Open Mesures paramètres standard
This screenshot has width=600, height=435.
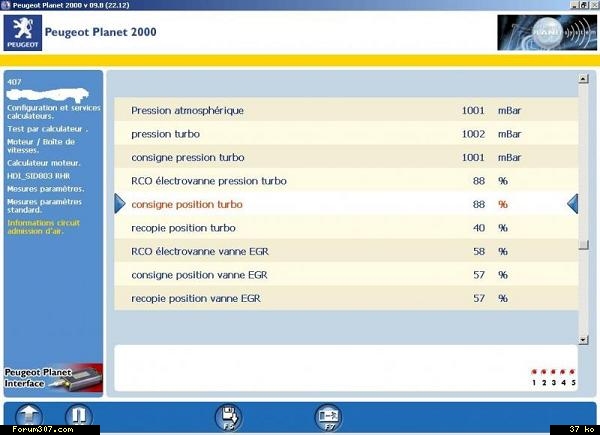tap(45, 206)
